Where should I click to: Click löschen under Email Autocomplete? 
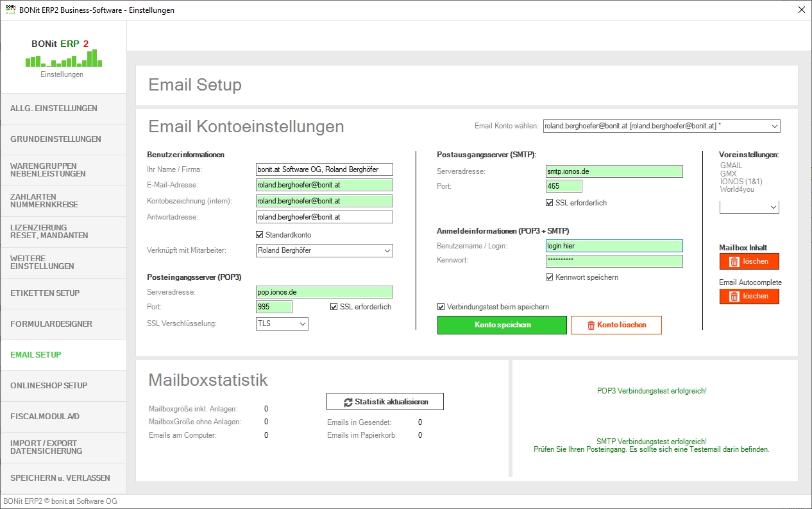749,296
